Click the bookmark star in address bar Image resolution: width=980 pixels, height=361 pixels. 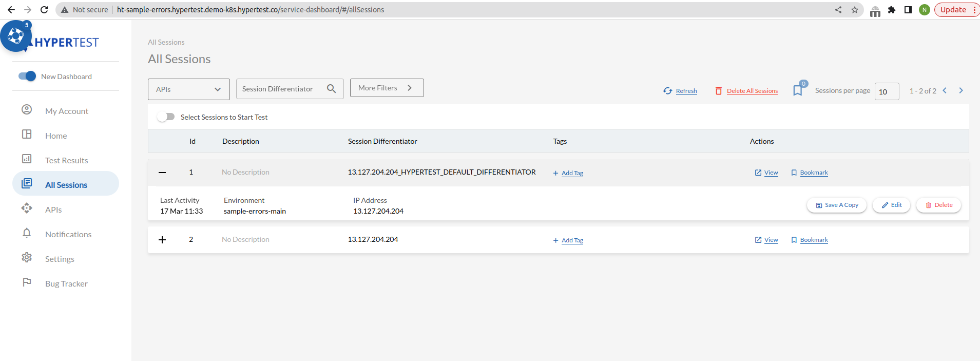click(855, 10)
